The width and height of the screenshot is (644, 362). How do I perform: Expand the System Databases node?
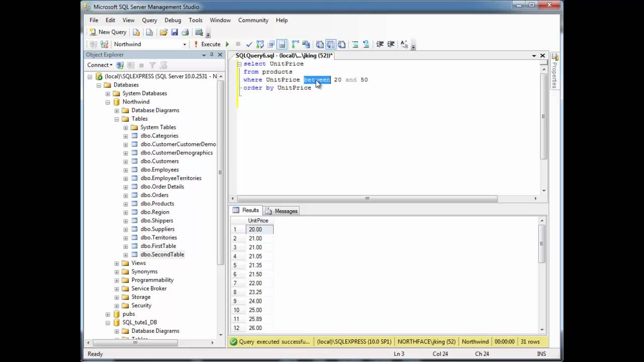point(108,94)
